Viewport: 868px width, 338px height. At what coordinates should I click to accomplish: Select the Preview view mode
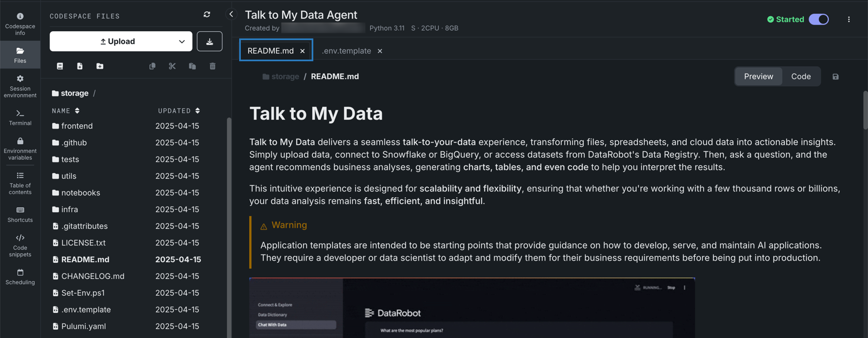pos(758,77)
